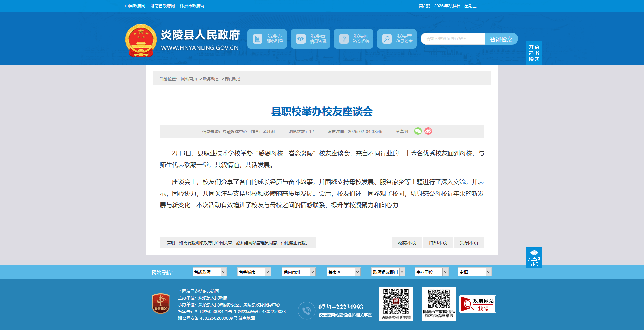This screenshot has height=330, width=644.
Task: Click the 党政机关 red badge icon
Action: [161, 303]
